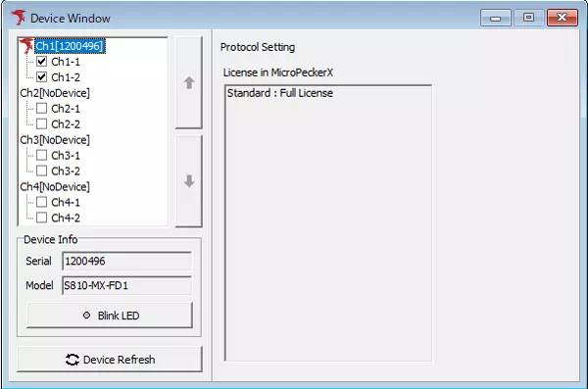Uncheck the Ch1-1 checkbox
Image resolution: width=588 pixels, height=389 pixels.
coord(41,62)
